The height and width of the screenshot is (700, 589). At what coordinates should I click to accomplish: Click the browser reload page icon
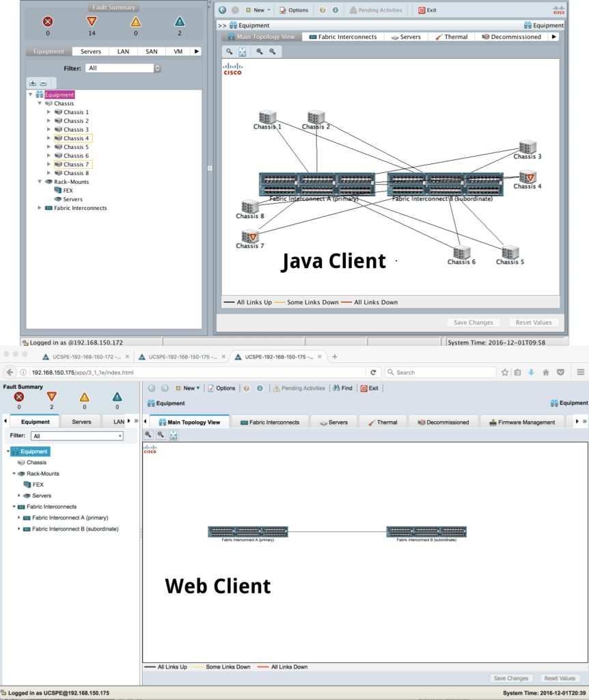point(373,373)
